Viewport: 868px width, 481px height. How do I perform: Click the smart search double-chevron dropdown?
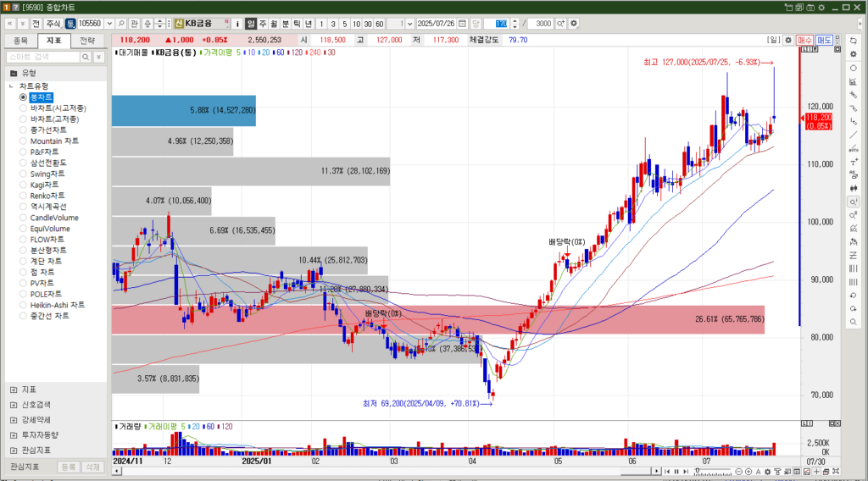click(98, 57)
